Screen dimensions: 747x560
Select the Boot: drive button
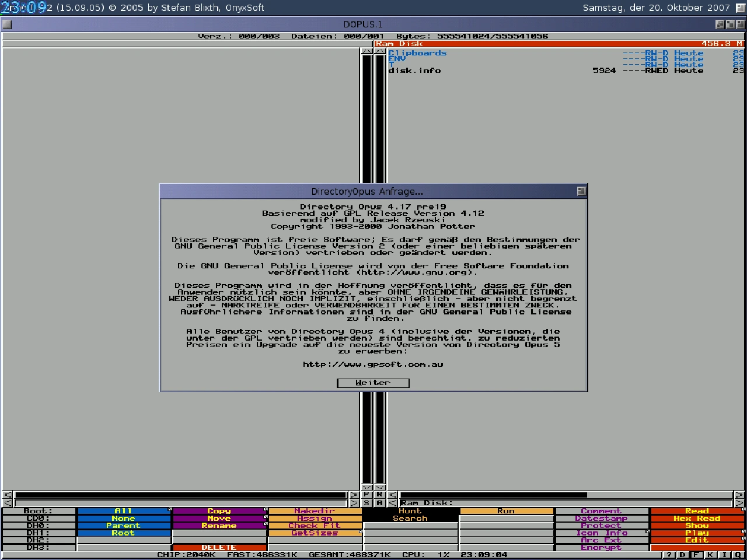(39, 511)
